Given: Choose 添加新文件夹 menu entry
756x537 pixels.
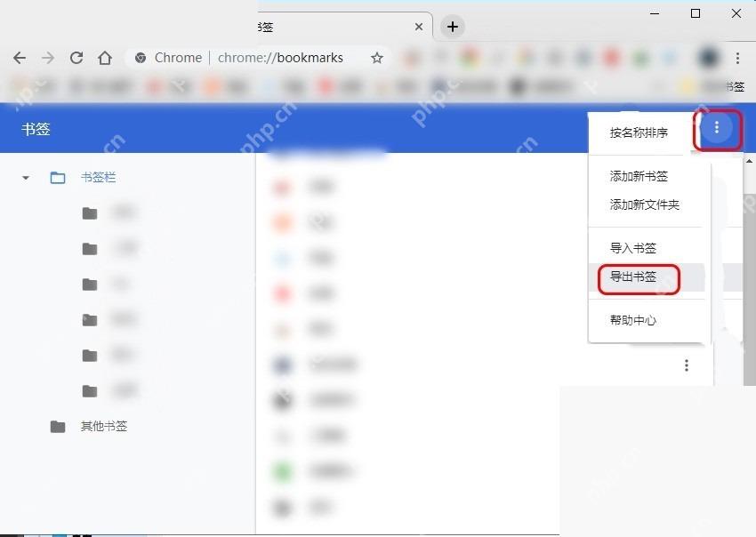Looking at the screenshot, I should coord(644,204).
